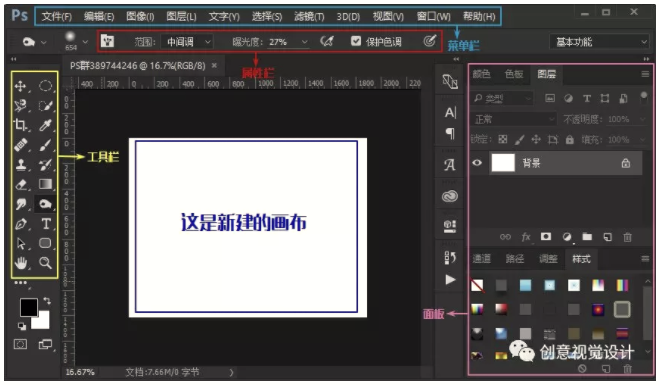Open the Styles panel flyout menu
The width and height of the screenshot is (659, 385).
pyautogui.click(x=645, y=258)
